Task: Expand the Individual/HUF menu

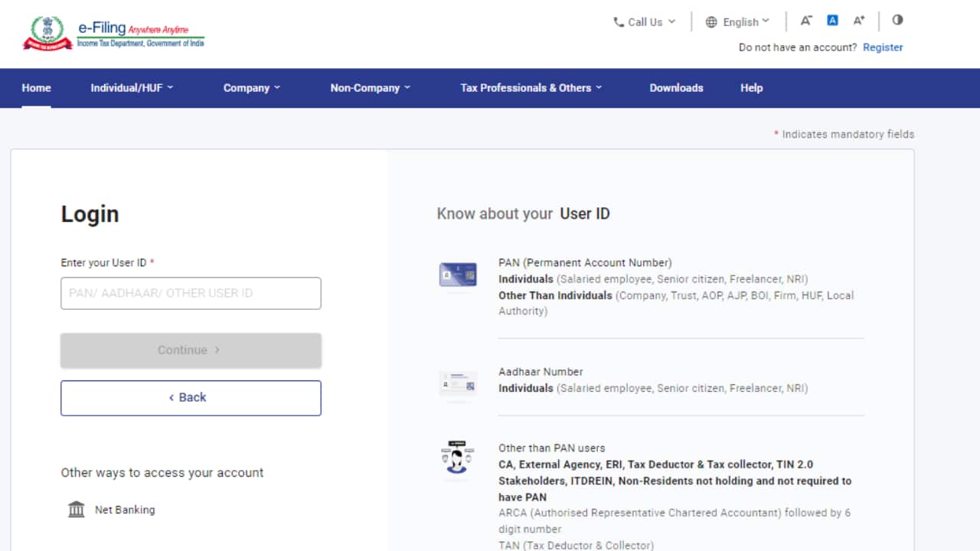Action: click(132, 88)
